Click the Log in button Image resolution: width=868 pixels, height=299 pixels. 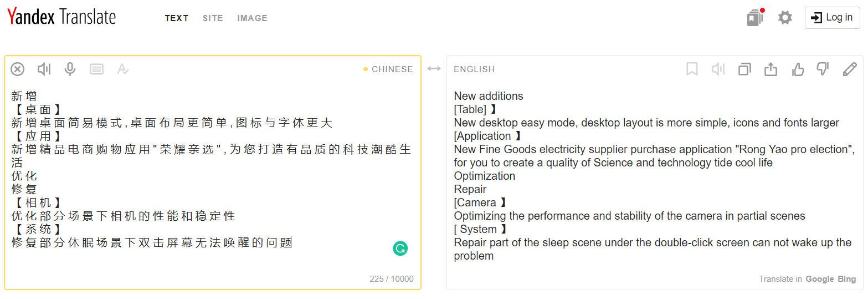click(832, 18)
